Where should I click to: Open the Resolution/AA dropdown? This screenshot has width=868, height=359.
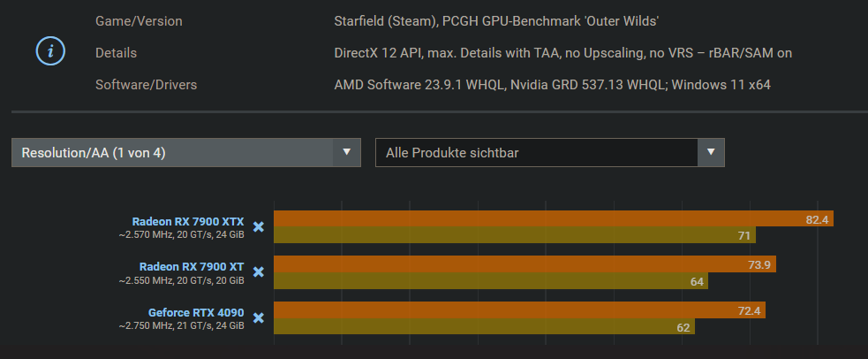186,153
